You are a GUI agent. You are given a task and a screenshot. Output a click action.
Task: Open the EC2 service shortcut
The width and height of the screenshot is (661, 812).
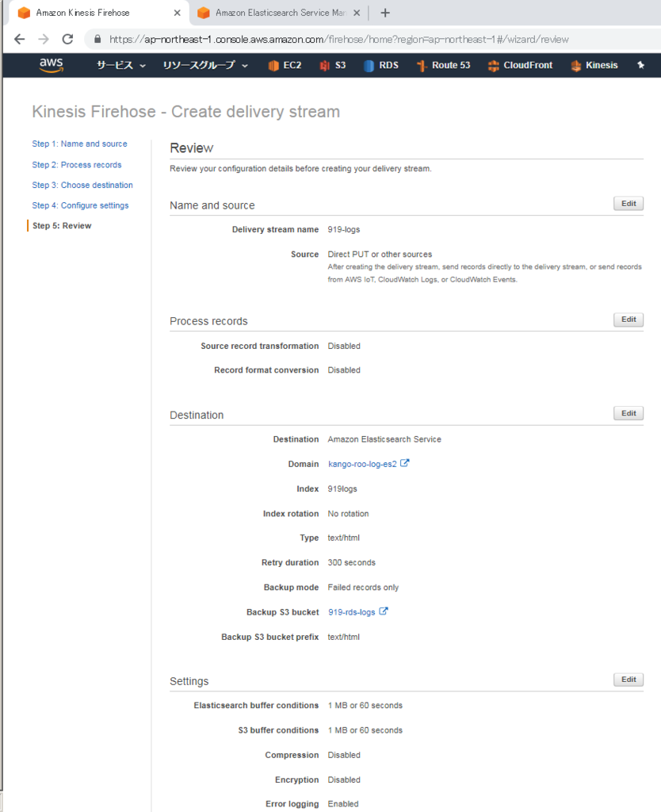[x=285, y=65]
